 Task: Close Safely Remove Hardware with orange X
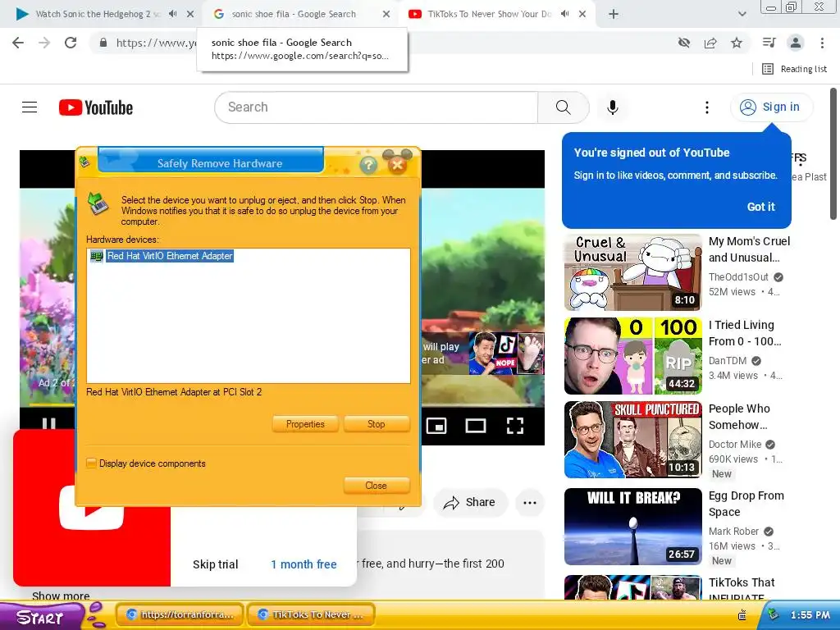[398, 164]
